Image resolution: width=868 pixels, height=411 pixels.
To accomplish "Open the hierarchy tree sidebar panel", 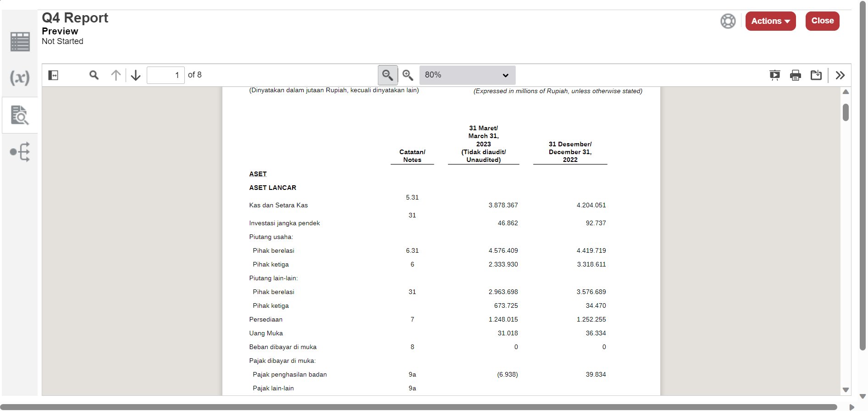I will 20,152.
